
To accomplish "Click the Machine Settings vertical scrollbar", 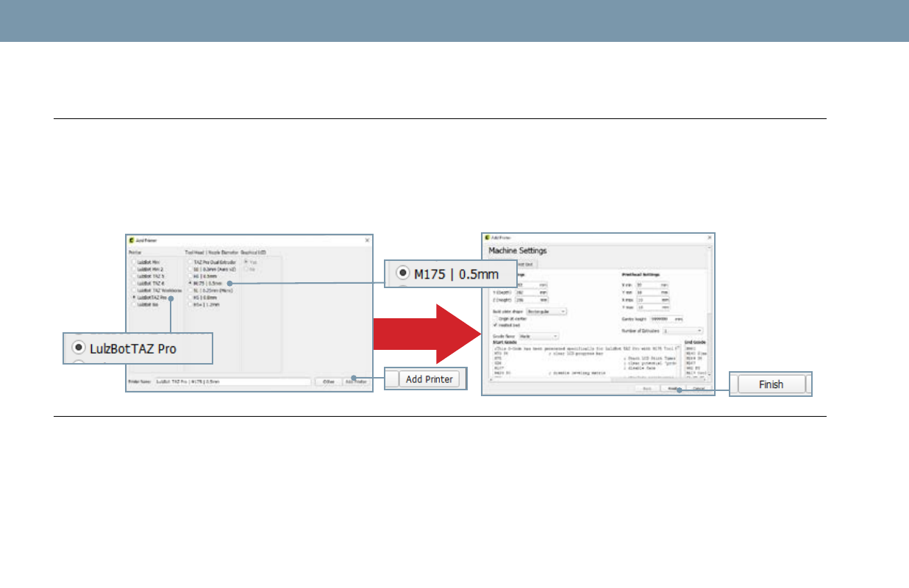I will click(x=710, y=294).
